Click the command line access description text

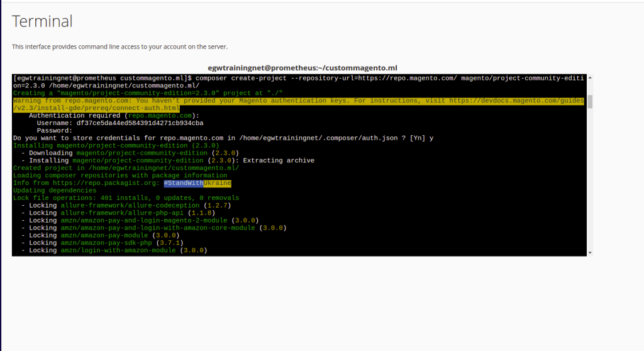pyautogui.click(x=119, y=47)
